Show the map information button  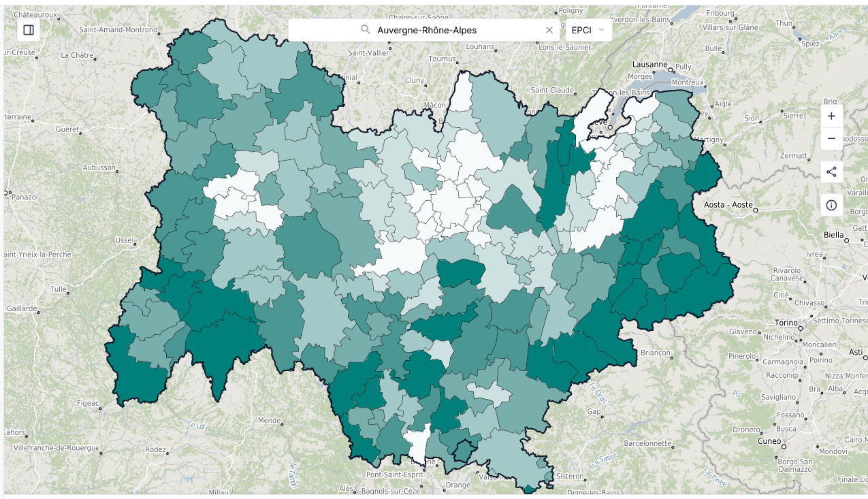click(831, 205)
